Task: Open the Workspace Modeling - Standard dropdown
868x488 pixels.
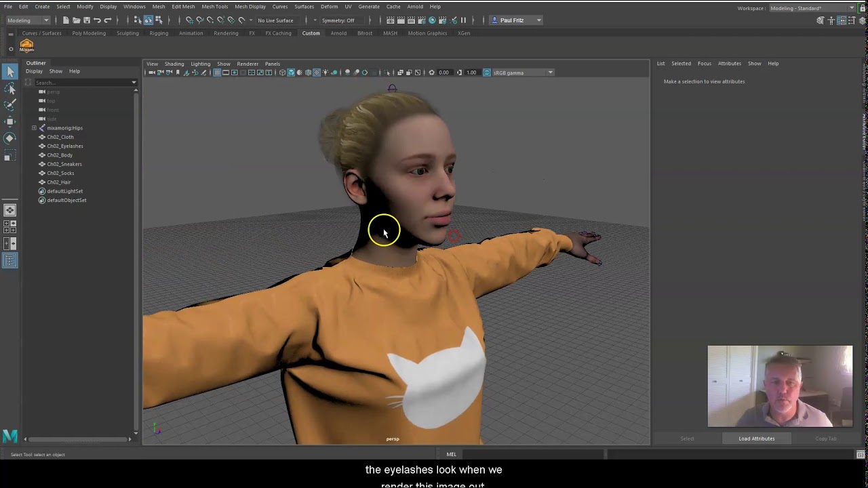Action: pos(811,8)
